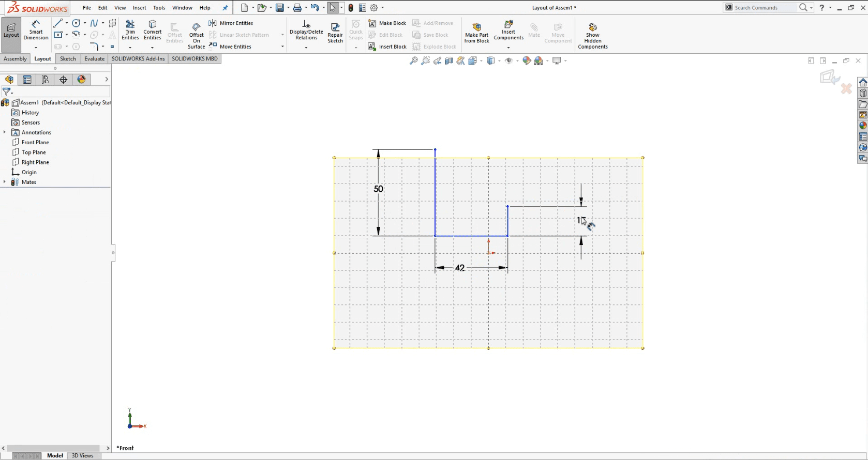Open the Appearances task pane icon
This screenshot has height=460, width=868.
coord(863,126)
